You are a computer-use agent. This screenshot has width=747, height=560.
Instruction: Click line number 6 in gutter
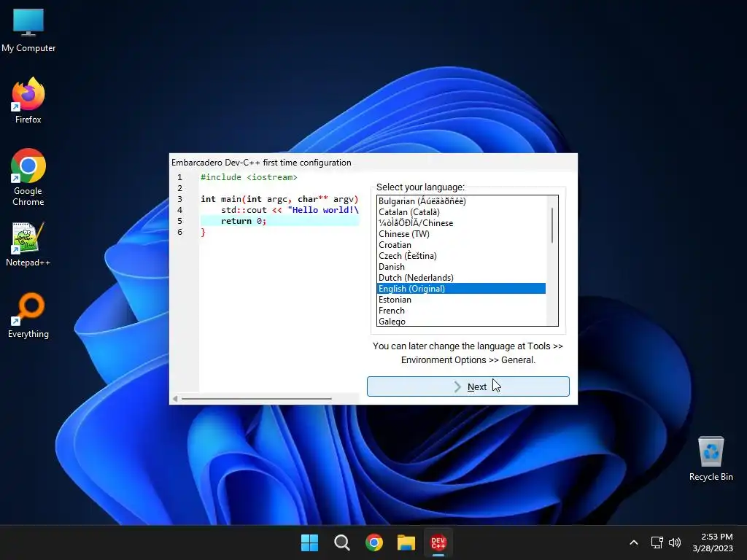click(x=179, y=232)
